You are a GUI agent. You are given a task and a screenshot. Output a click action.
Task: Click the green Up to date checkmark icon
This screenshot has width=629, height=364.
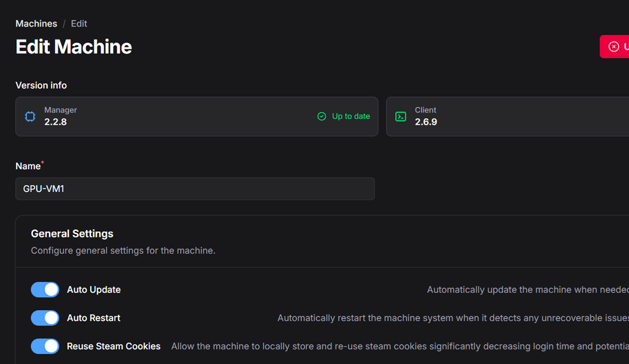[322, 116]
